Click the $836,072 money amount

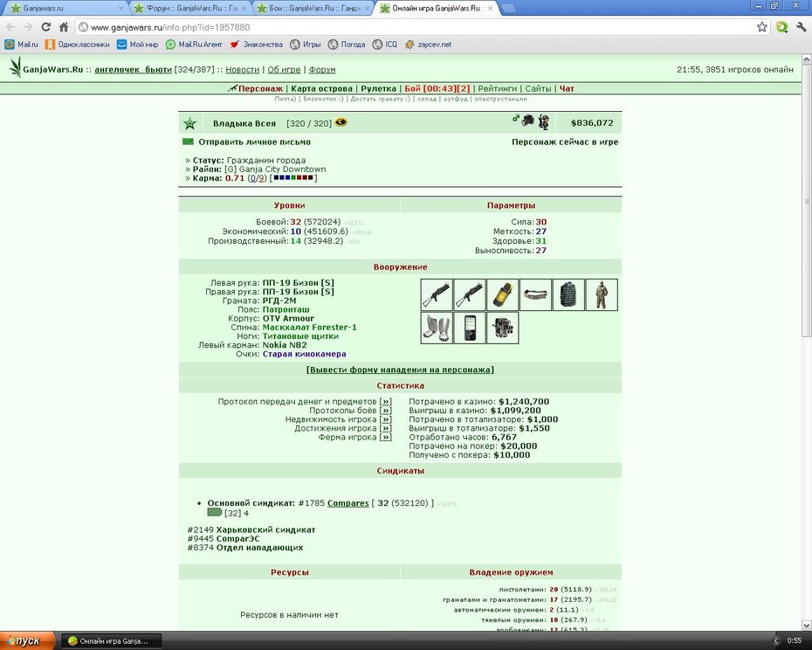coord(592,123)
